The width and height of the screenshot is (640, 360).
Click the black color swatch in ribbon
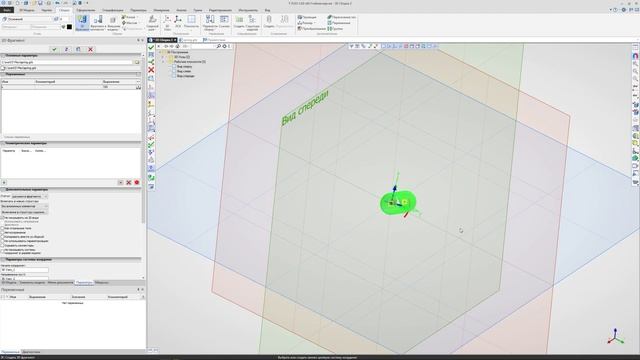[x=69, y=27]
